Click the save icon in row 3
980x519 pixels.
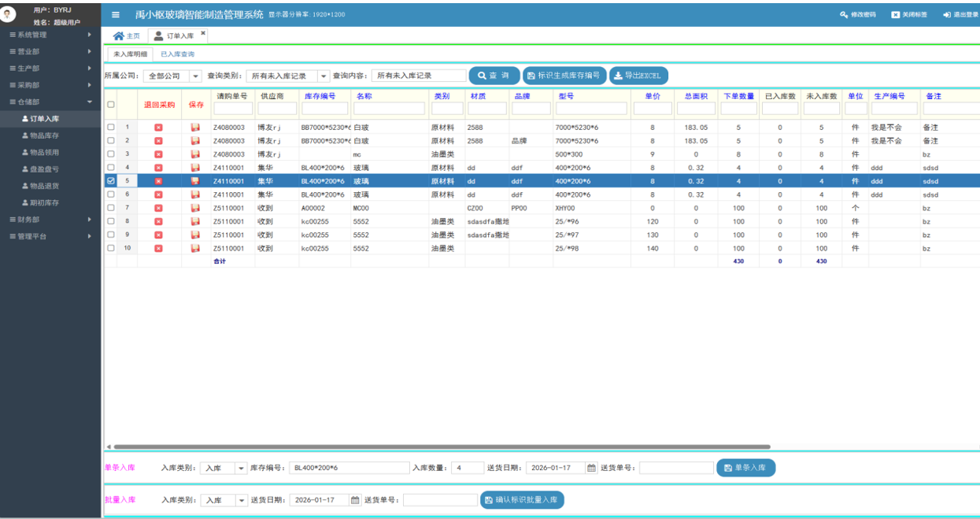195,154
